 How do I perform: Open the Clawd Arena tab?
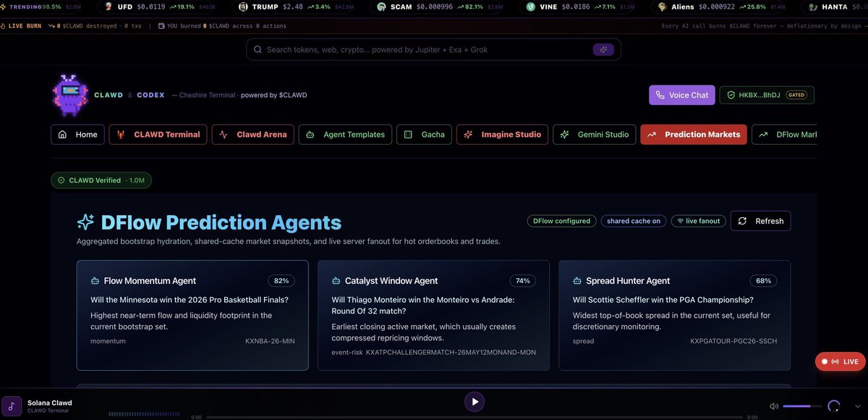[x=253, y=135]
